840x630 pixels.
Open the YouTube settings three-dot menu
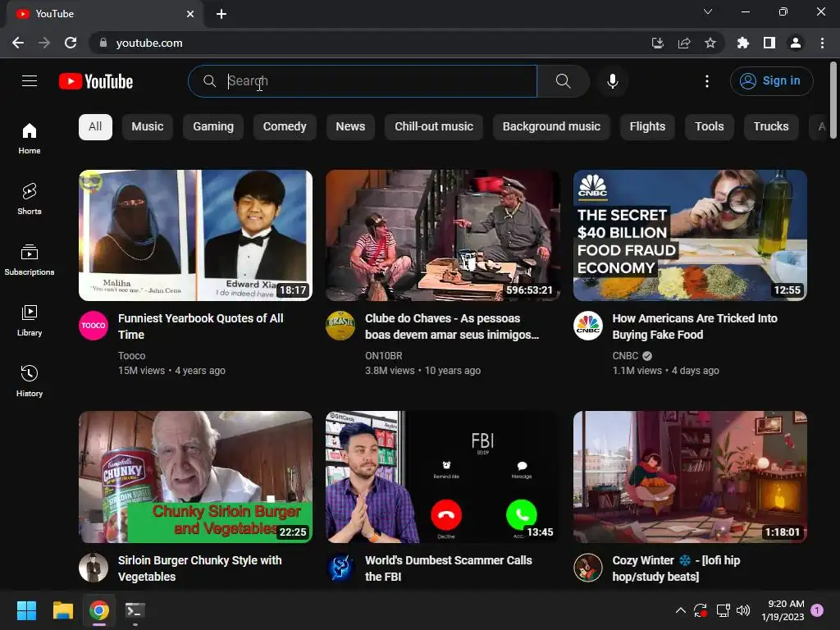pyautogui.click(x=706, y=81)
